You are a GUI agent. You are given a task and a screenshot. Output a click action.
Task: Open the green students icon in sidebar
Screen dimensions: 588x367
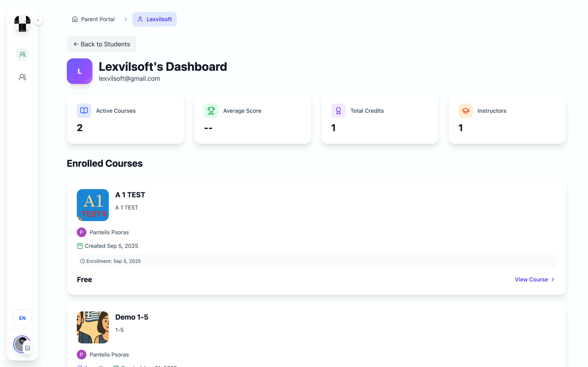22,54
